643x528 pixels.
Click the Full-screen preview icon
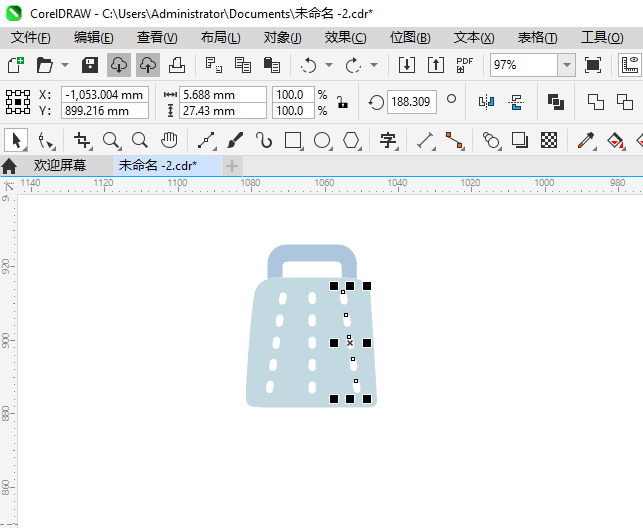click(x=593, y=65)
